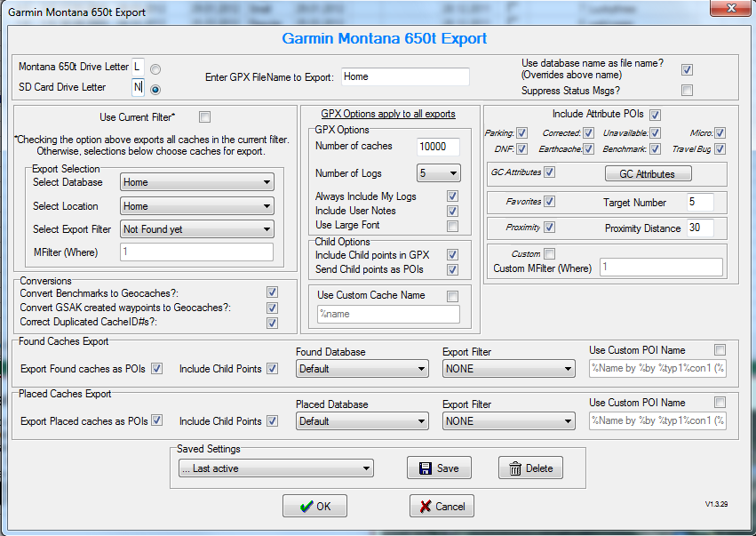Click the Target Number field

tap(700, 202)
